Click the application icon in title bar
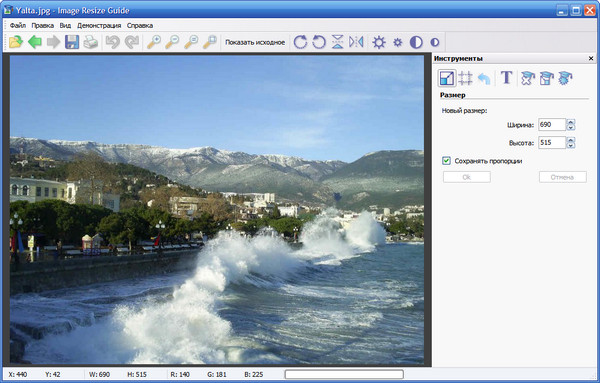600x383 pixels. coord(8,10)
